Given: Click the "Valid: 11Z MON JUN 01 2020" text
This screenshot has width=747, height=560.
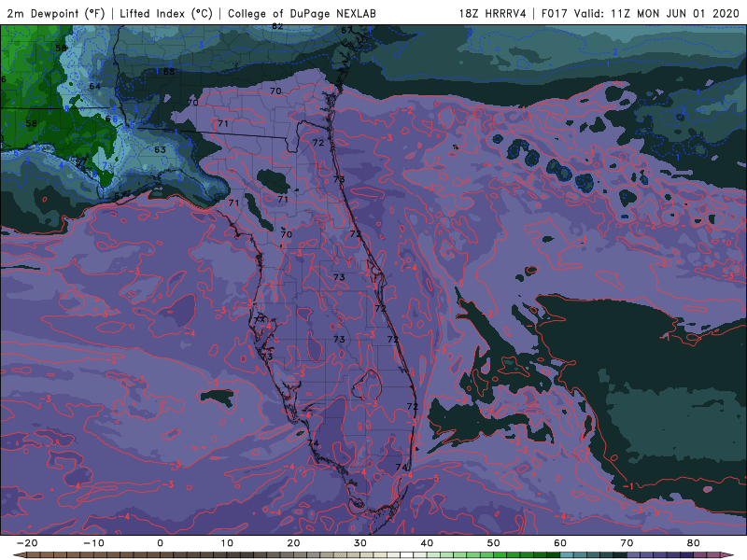Looking at the screenshot, I should 656,13.
